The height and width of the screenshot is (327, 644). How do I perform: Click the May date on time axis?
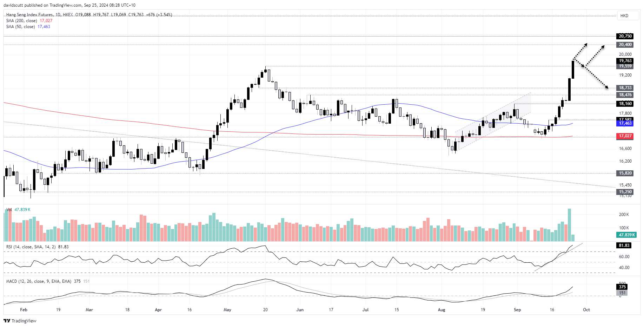pos(227,310)
